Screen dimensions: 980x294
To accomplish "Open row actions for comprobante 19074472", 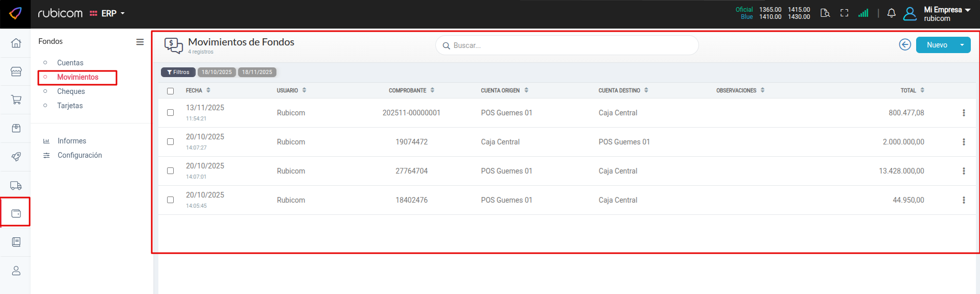I will point(964,142).
